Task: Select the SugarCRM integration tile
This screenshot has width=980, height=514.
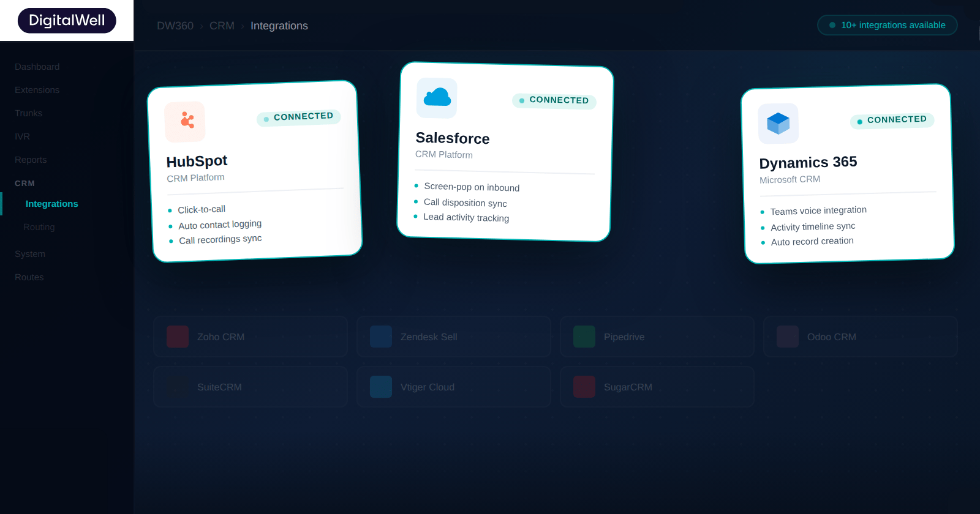Action: point(657,387)
